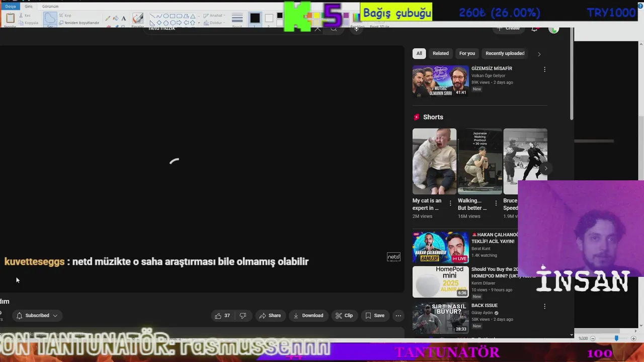
Task: Save the video to a playlist
Action: point(375,316)
